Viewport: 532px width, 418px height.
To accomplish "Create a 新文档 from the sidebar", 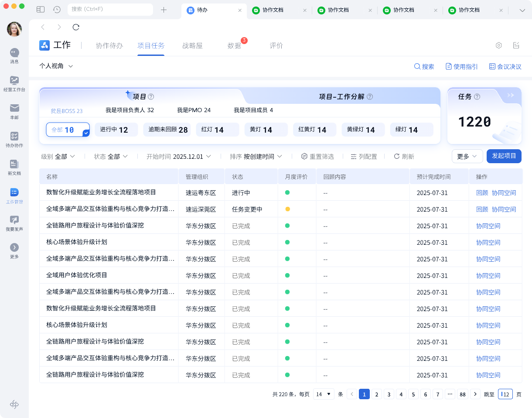I will [14, 167].
